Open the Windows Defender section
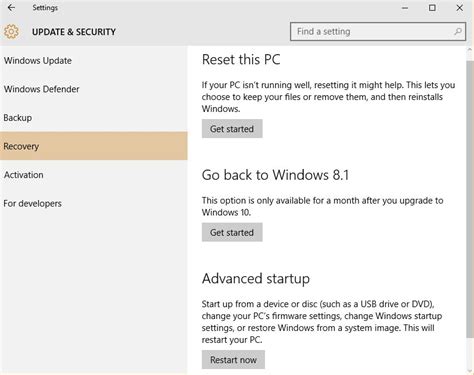Screen dimensions: 474x375 (94, 89)
